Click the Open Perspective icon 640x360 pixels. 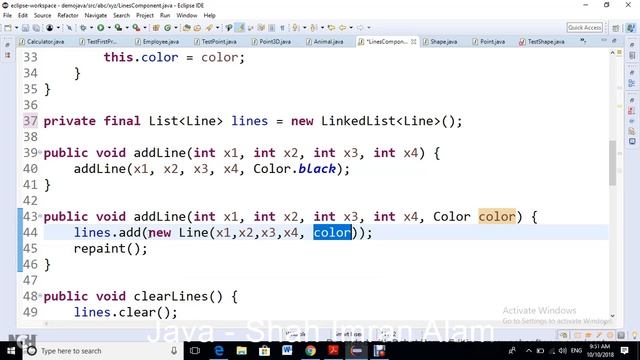coord(616,28)
